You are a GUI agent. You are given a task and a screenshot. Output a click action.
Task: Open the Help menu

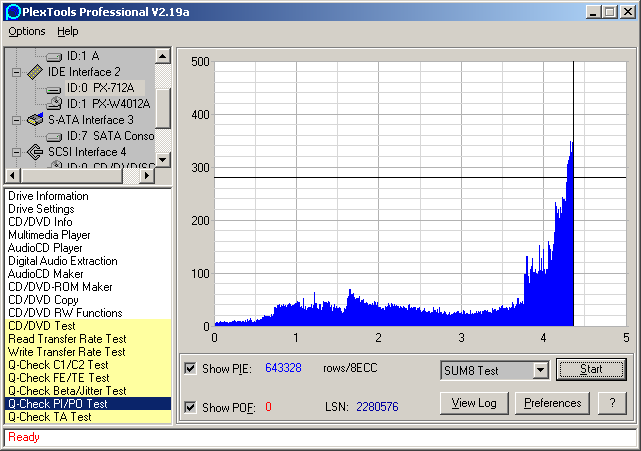67,31
